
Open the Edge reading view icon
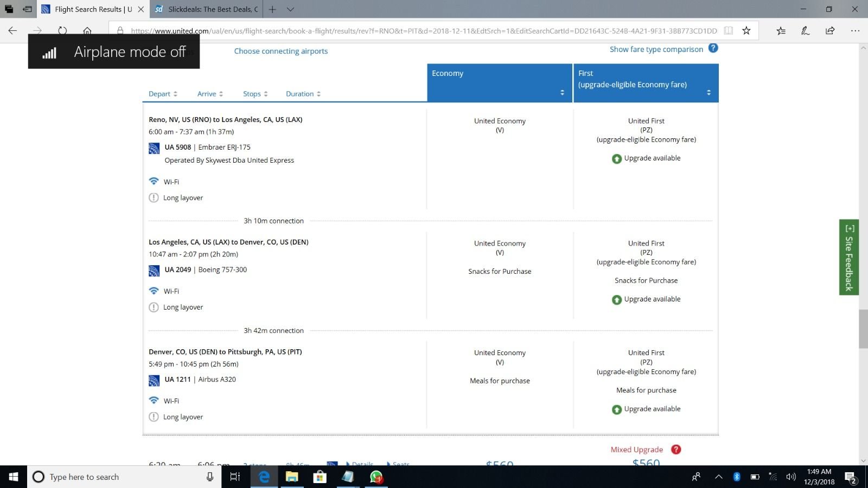tap(729, 31)
